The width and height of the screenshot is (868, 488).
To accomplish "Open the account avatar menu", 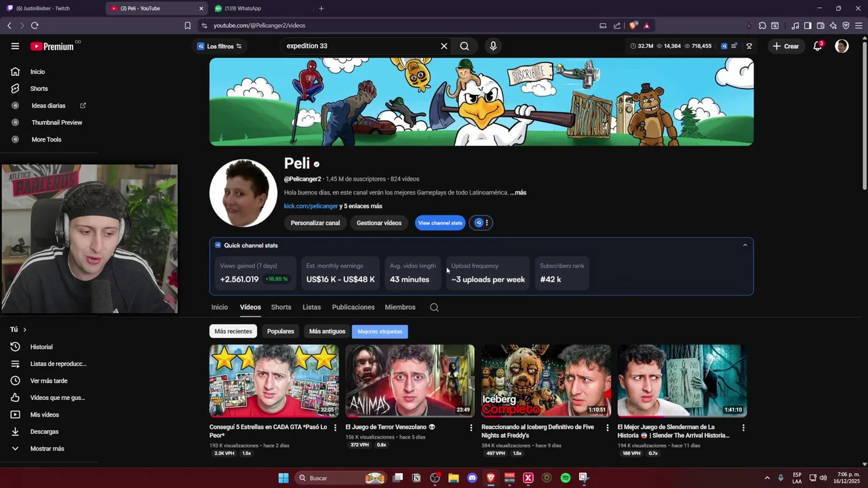I will click(x=842, y=46).
